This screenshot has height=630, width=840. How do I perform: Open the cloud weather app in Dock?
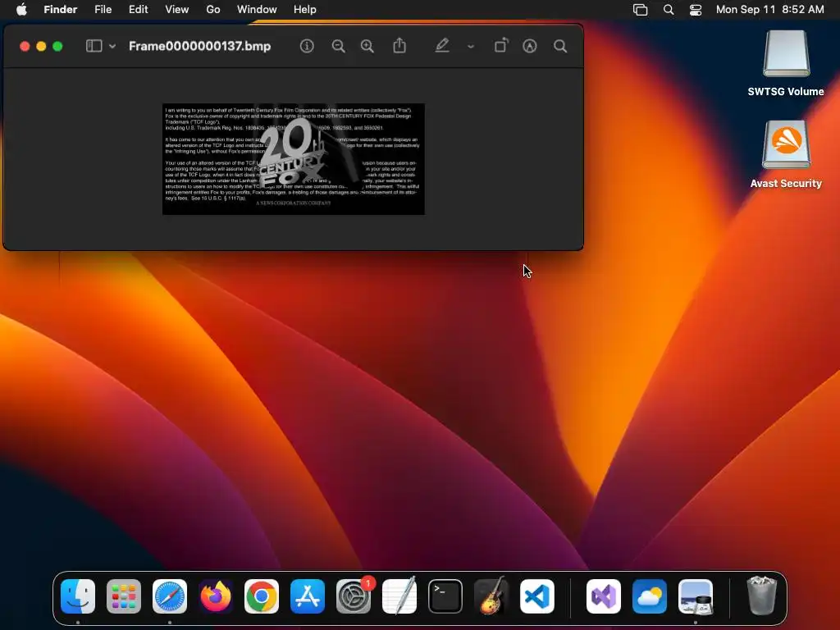[650, 596]
